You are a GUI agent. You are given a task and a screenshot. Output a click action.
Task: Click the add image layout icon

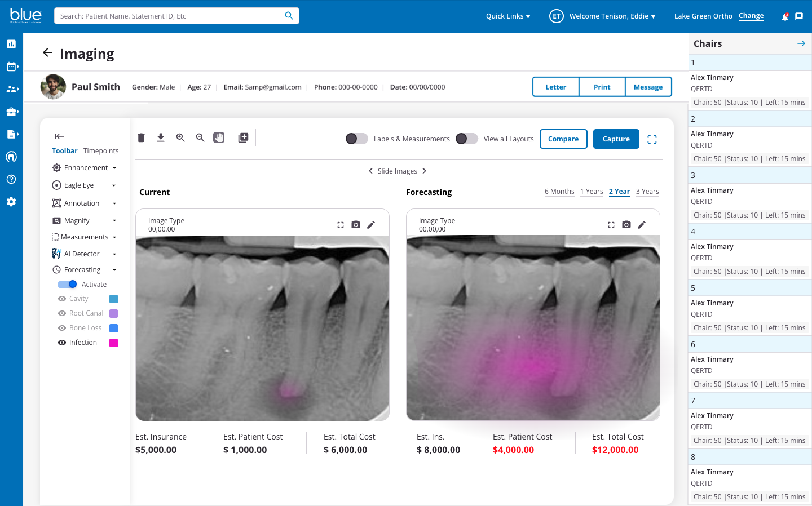pyautogui.click(x=243, y=137)
